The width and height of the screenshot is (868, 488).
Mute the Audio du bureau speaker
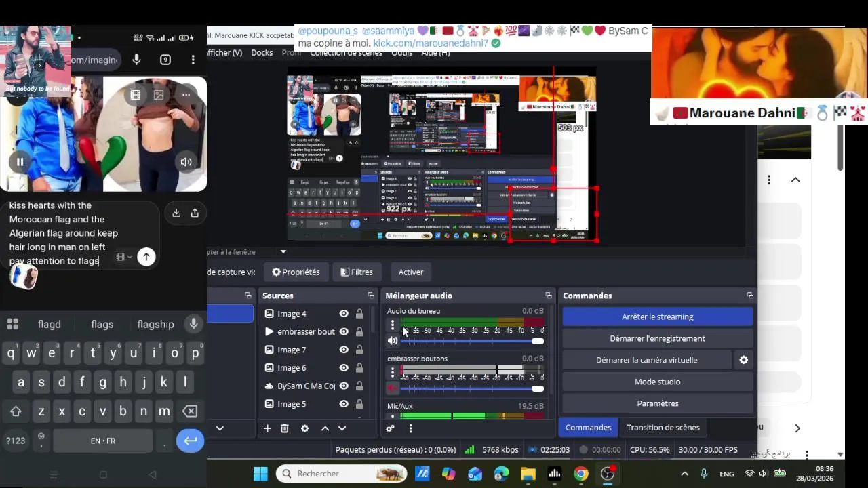(x=393, y=341)
